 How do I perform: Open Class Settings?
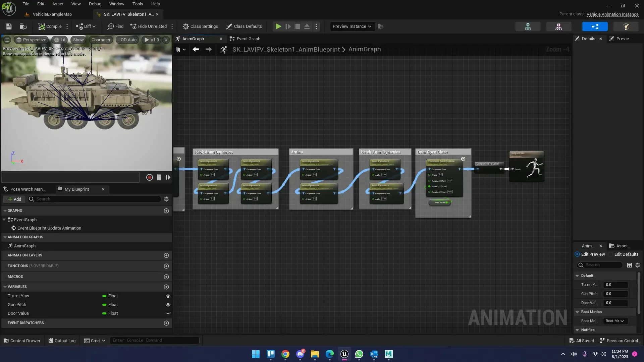click(x=200, y=26)
